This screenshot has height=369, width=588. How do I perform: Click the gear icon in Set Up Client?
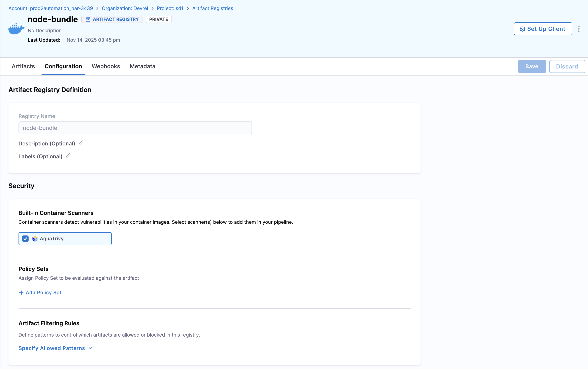pyautogui.click(x=522, y=29)
